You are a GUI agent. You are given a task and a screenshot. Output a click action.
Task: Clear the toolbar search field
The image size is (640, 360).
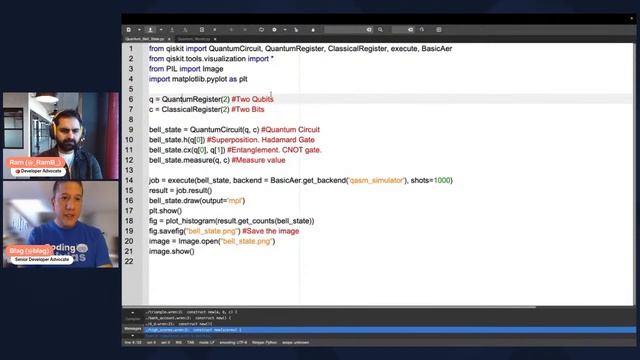tap(369, 30)
